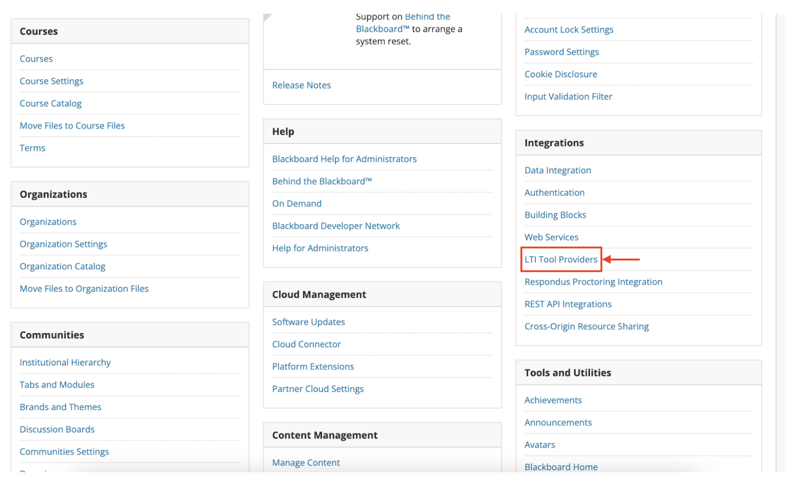Follow the Behind the Blackboard support link
The image size is (792, 477).
pos(403,23)
